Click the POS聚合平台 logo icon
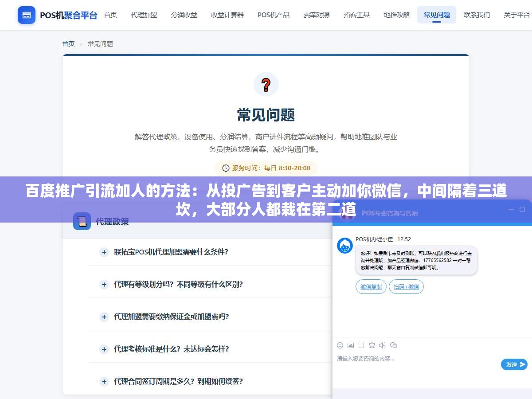The image size is (532, 399). coord(27,15)
